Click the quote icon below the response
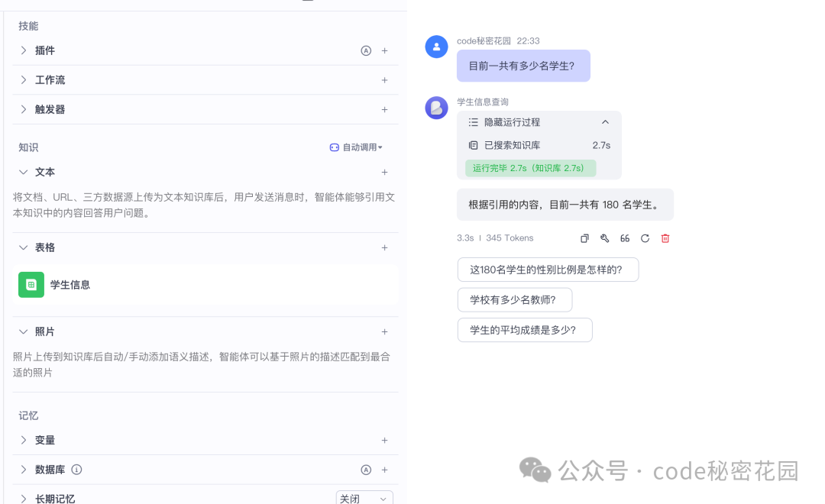 [x=625, y=238]
